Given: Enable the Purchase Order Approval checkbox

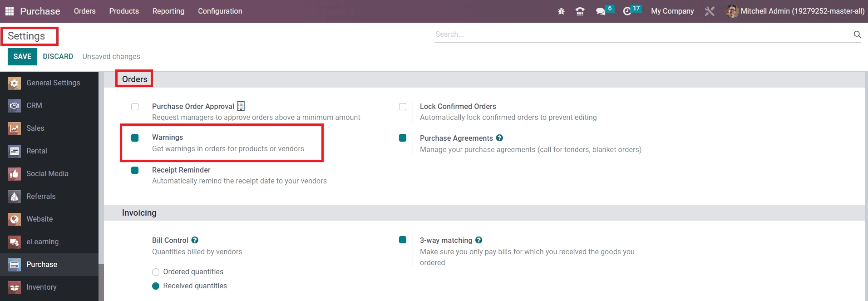Looking at the screenshot, I should (135, 107).
